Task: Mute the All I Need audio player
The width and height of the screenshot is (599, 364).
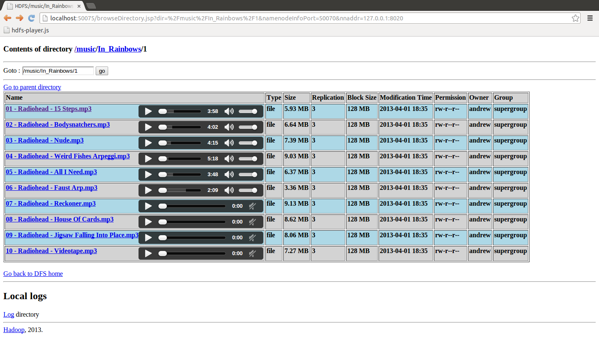Action: [229, 175]
